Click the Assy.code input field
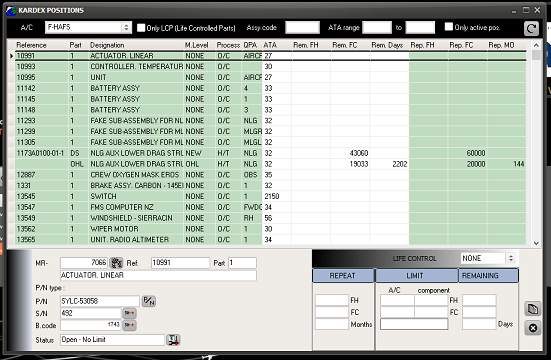 (x=302, y=27)
